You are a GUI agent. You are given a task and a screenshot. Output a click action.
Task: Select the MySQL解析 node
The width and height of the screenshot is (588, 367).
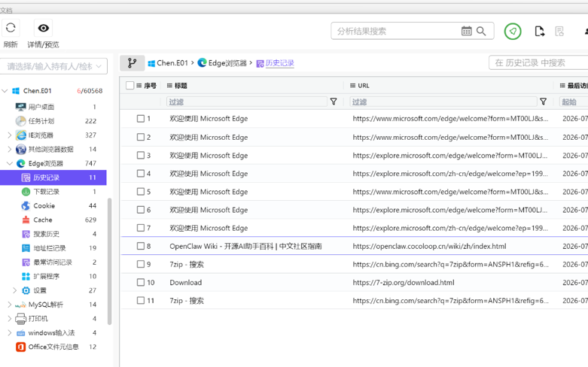point(46,305)
